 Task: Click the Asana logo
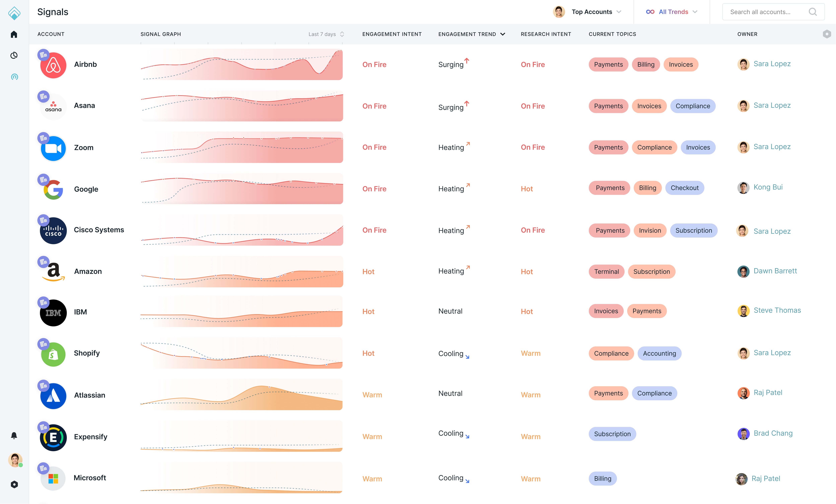(53, 106)
